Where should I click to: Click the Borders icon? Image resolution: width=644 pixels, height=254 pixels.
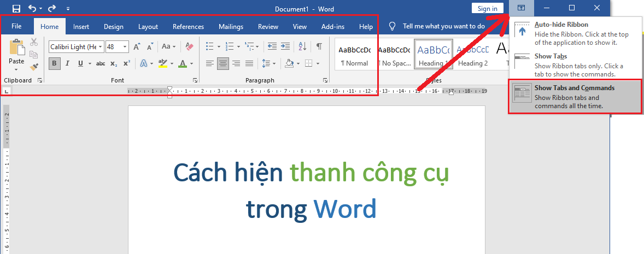[x=308, y=63]
